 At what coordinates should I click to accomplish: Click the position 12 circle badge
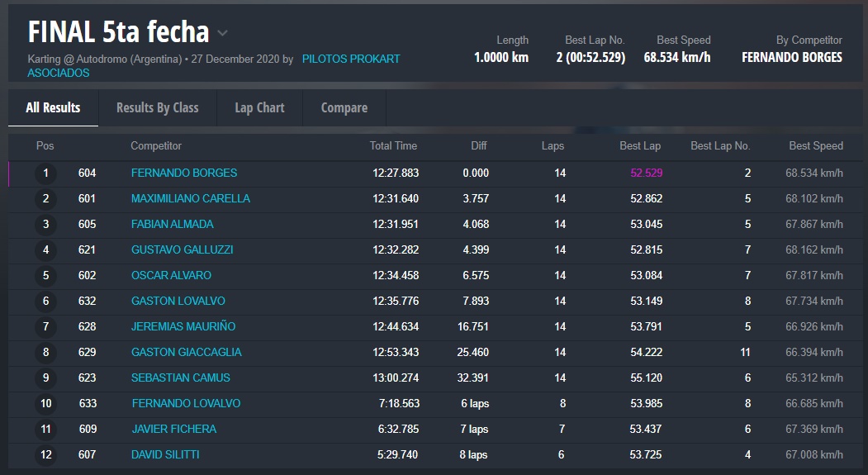pyautogui.click(x=45, y=454)
